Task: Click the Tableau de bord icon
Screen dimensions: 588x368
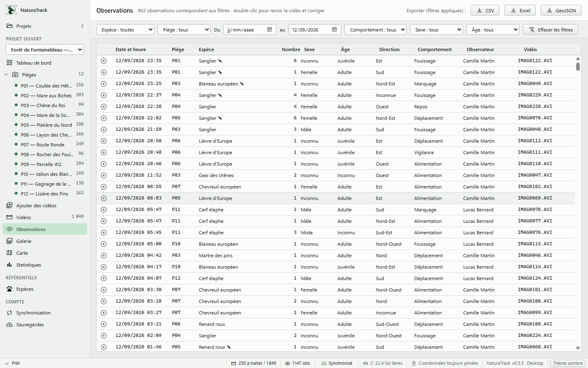Action: [9, 63]
